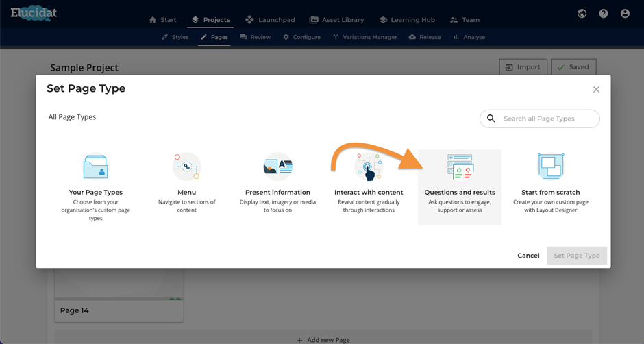Select Present information icon
644x344 pixels.
(x=277, y=167)
